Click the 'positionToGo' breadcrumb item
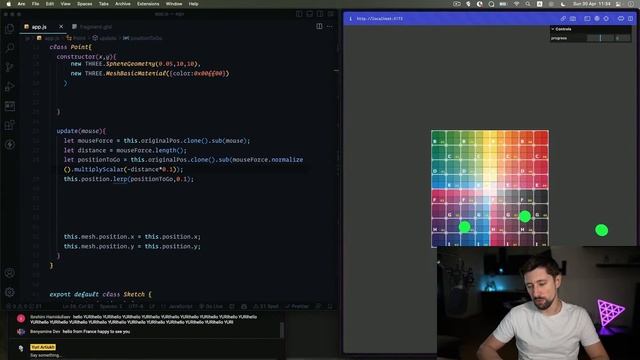 point(142,38)
